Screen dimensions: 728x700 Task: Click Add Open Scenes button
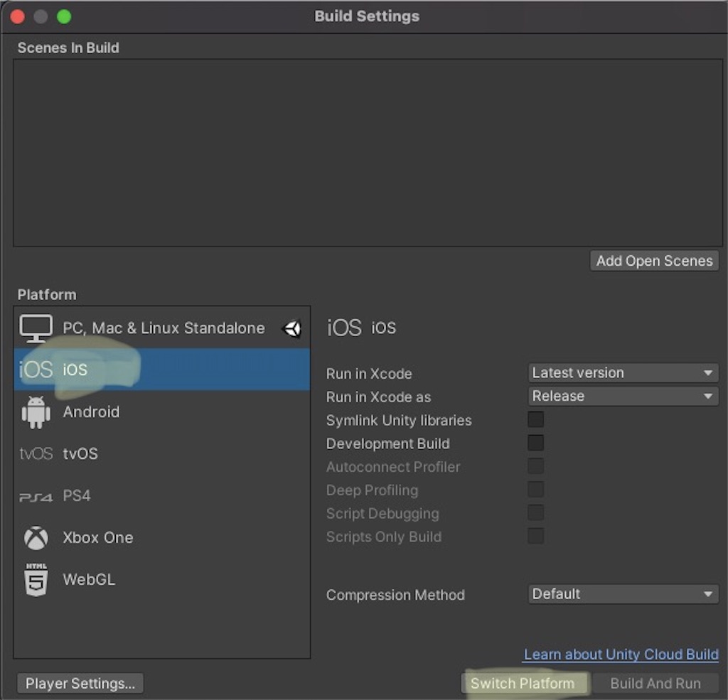click(x=654, y=261)
